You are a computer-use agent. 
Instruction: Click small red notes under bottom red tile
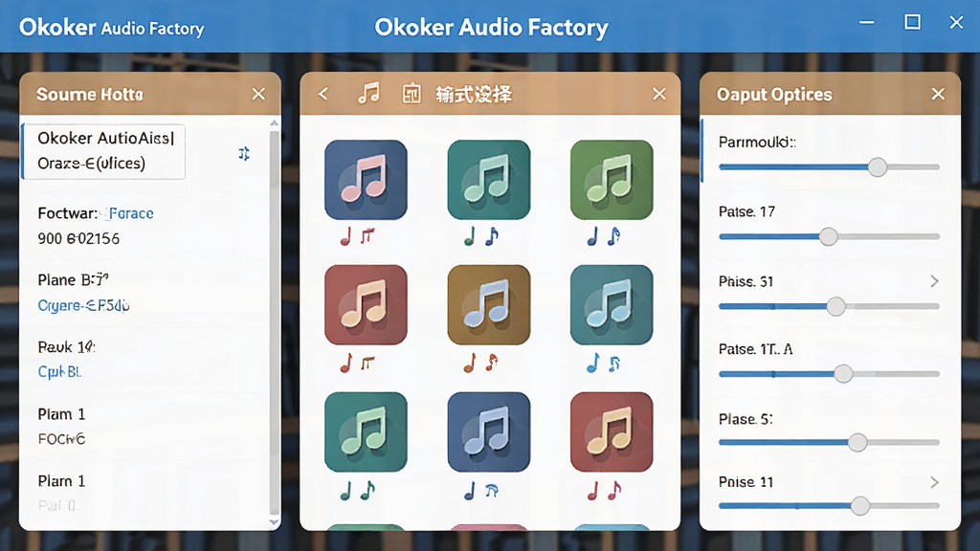click(x=603, y=491)
